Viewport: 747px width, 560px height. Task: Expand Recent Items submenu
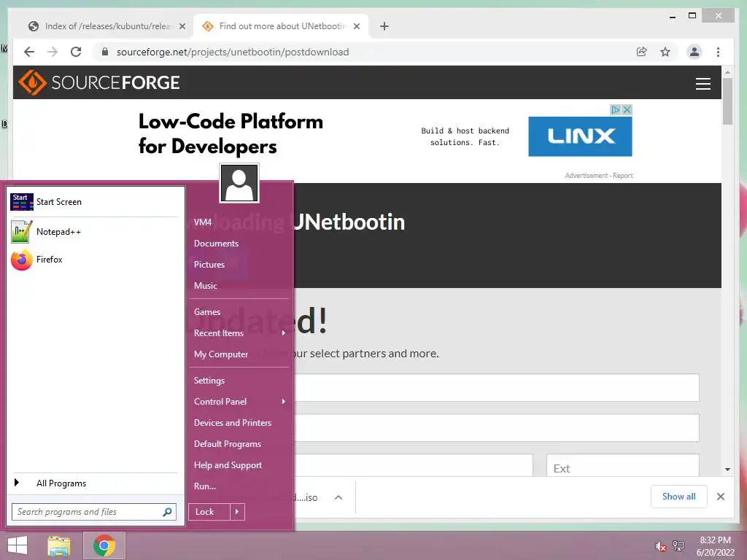(x=239, y=333)
